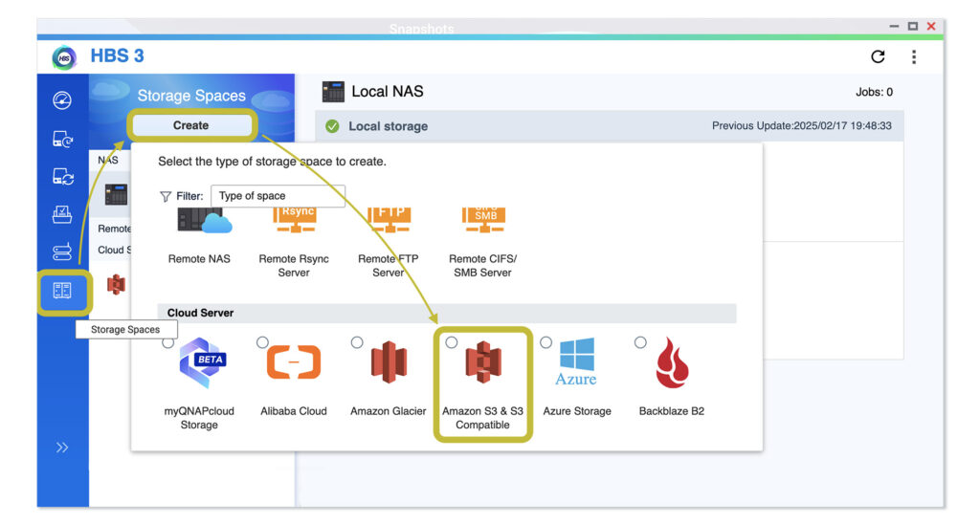The height and width of the screenshot is (525, 980).
Task: Click the Amazon S3 & S3 Compatible icon
Action: pyautogui.click(x=483, y=364)
